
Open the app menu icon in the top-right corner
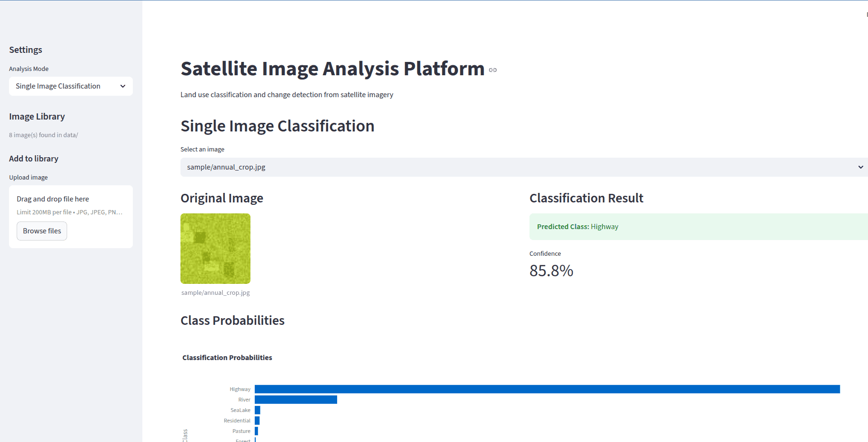867,15
